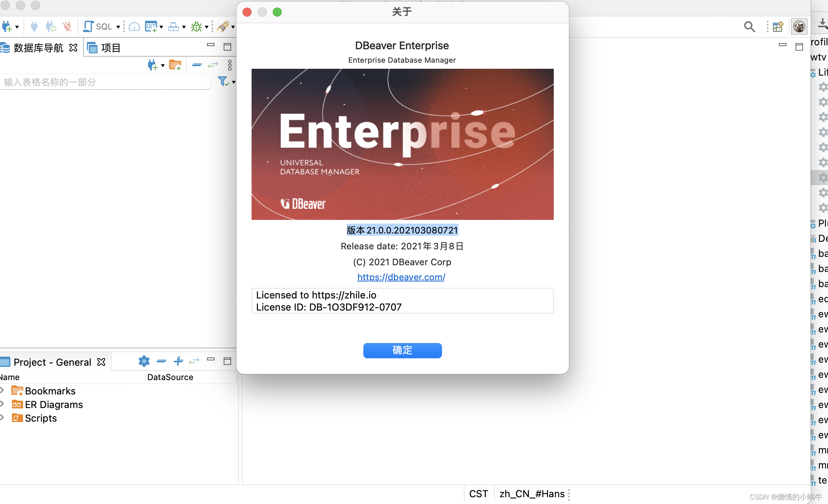The width and height of the screenshot is (828, 504).
Task: Toggle Link with Editor in database navigator
Action: [213, 65]
